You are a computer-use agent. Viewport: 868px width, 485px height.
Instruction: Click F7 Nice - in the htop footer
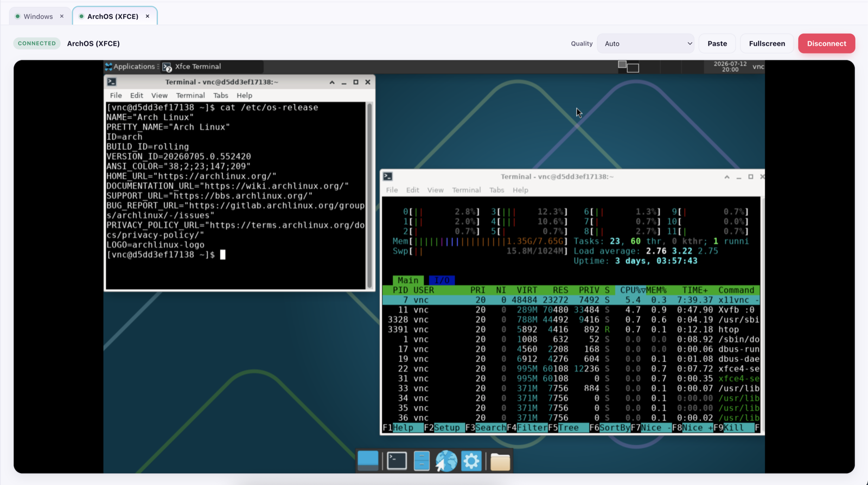[x=650, y=427]
